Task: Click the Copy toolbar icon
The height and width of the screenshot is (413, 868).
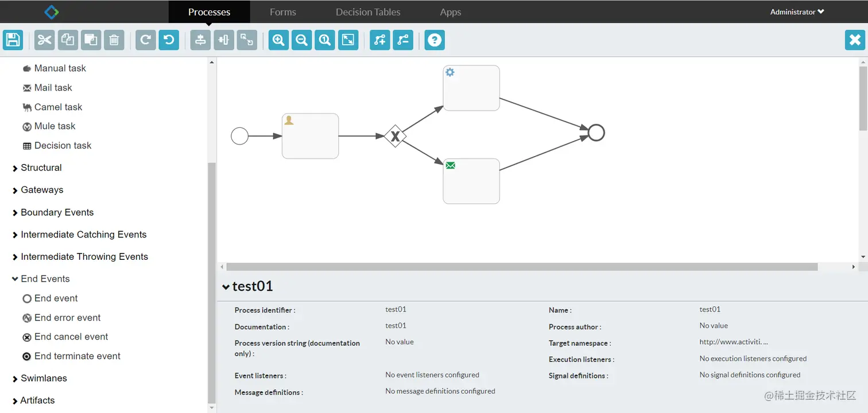Action: click(68, 40)
